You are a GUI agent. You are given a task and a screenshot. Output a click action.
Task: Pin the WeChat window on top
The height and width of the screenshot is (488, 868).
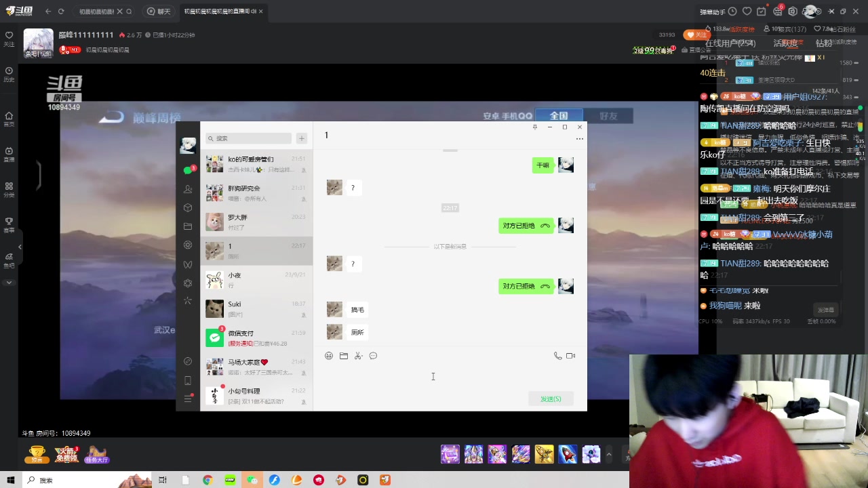tap(535, 127)
